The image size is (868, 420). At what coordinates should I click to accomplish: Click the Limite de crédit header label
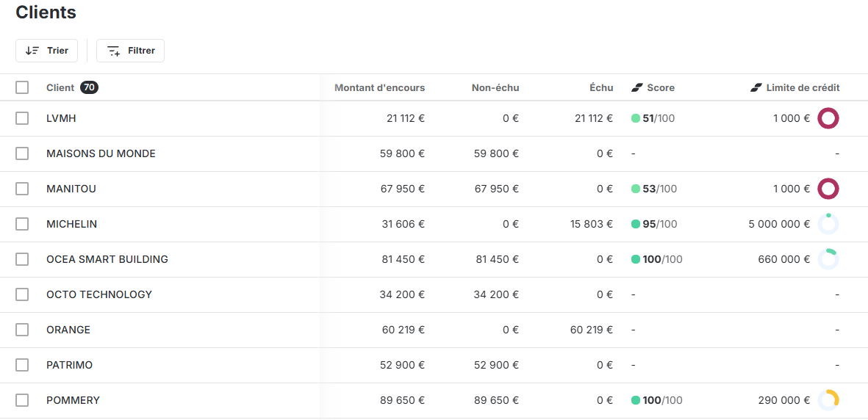click(x=803, y=87)
